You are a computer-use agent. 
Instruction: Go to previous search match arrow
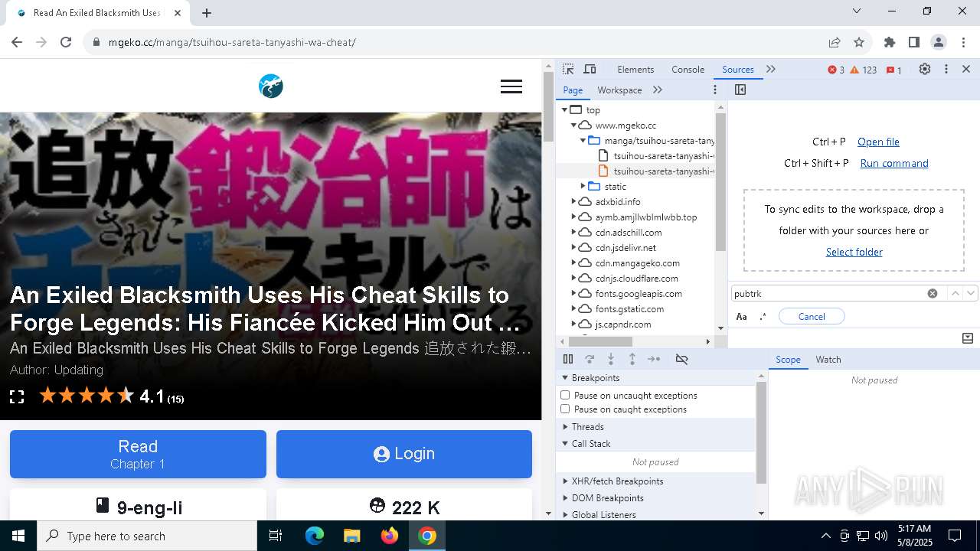coord(955,293)
